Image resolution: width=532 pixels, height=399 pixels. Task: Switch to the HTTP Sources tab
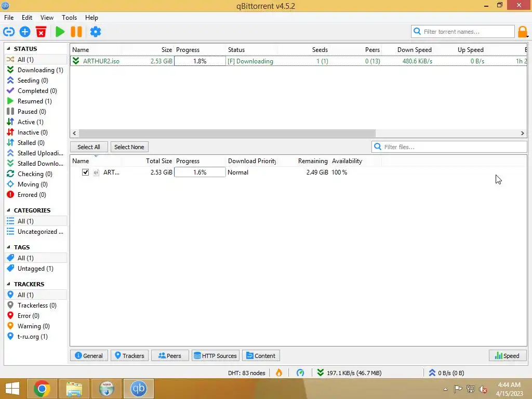216,355
